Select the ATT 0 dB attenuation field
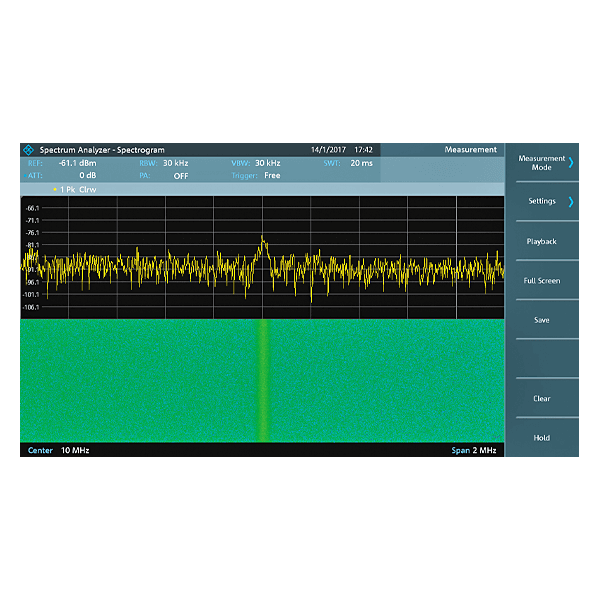The image size is (600, 600). 87,175
